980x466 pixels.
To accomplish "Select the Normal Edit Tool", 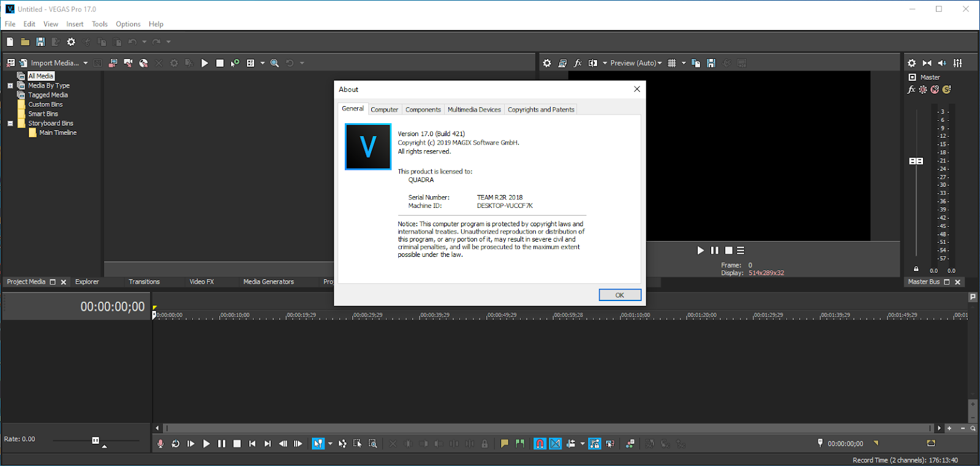I will (318, 443).
